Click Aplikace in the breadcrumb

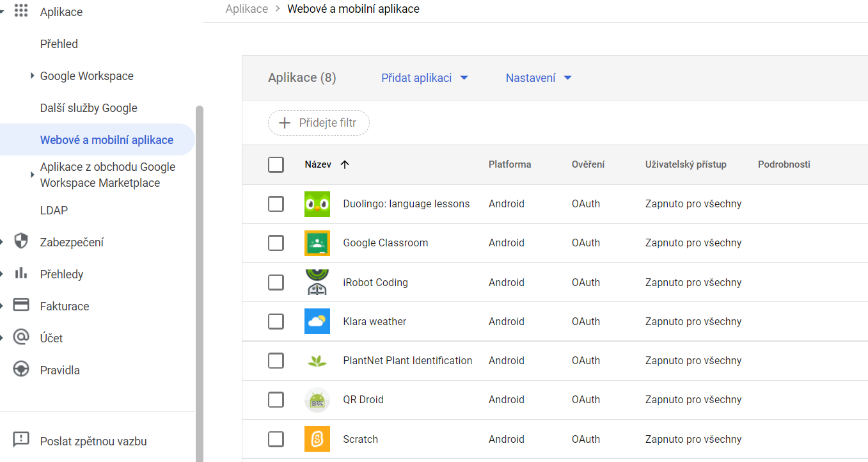(246, 9)
